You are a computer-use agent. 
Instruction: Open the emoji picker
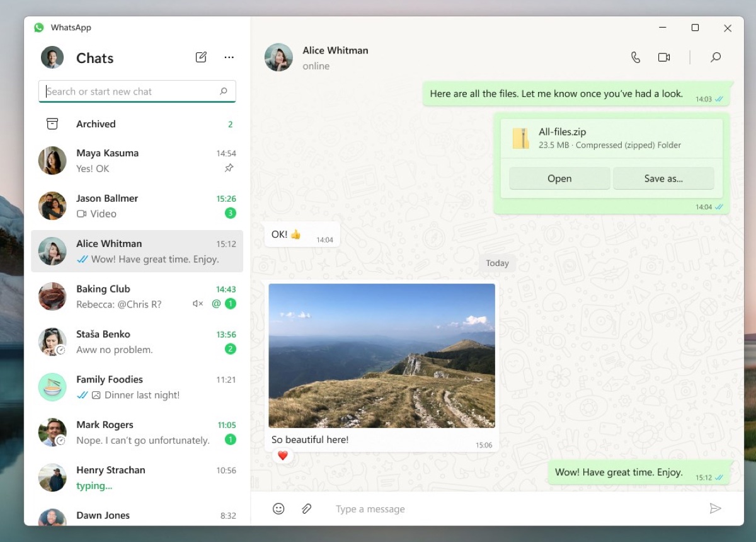point(278,509)
